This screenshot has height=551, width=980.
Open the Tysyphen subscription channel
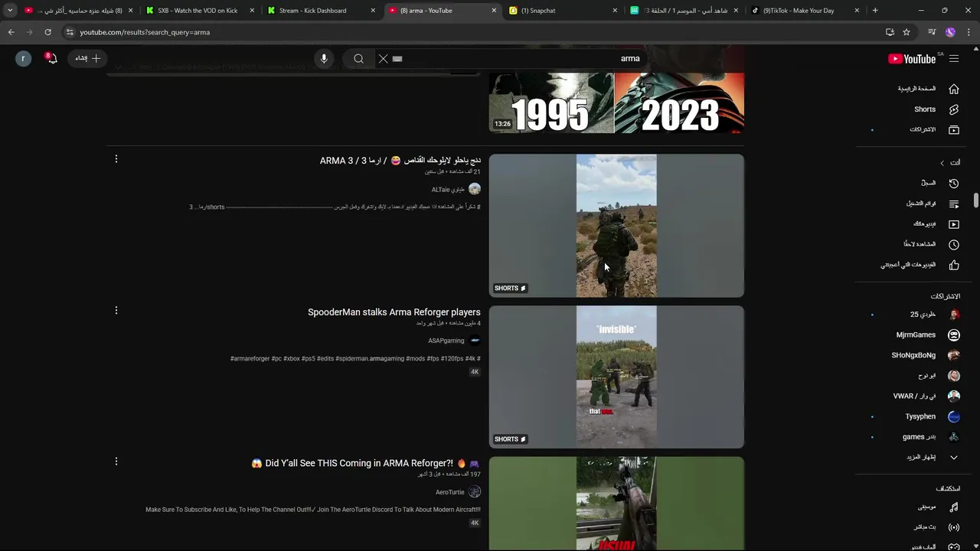(920, 417)
